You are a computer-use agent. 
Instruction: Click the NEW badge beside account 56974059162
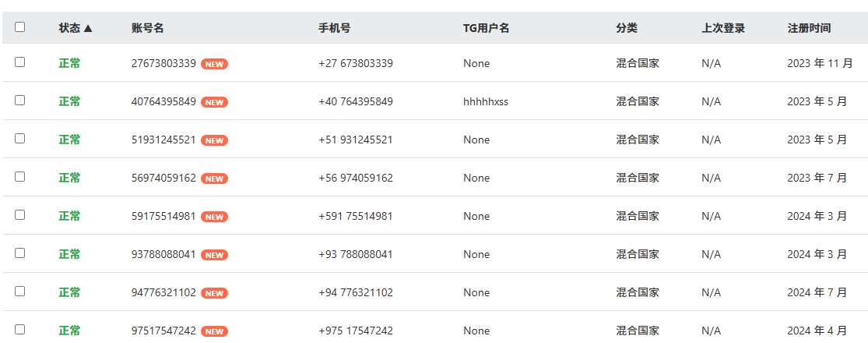click(214, 179)
